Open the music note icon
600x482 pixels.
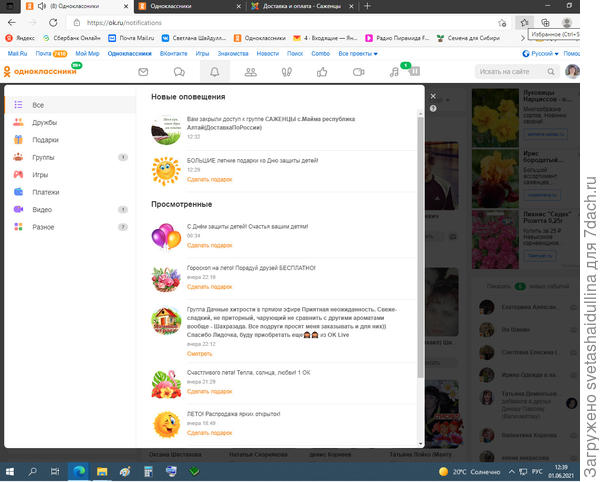(394, 72)
